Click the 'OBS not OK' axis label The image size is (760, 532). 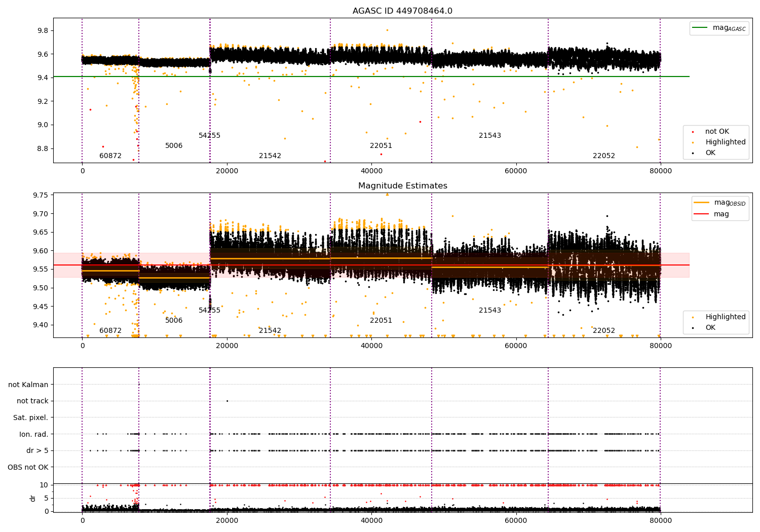click(x=28, y=467)
